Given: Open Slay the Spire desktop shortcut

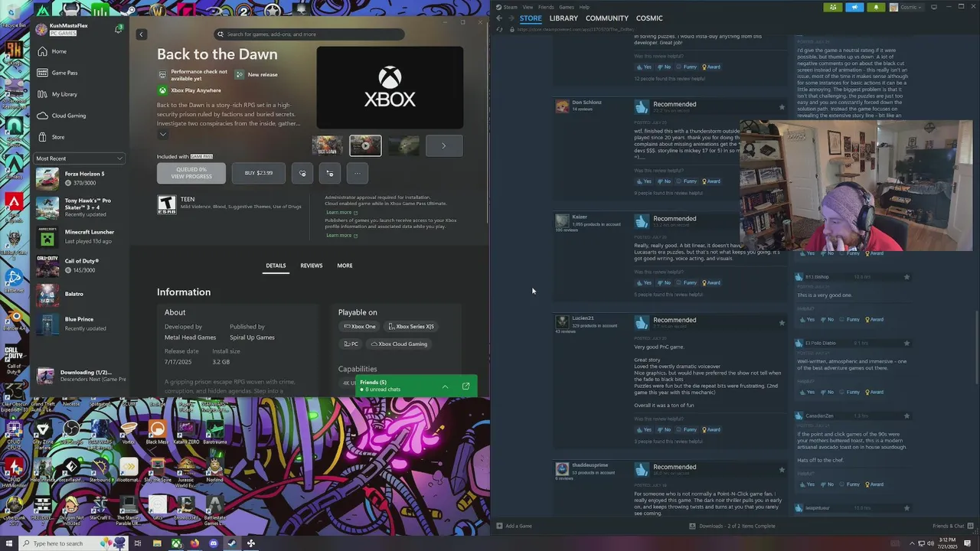Looking at the screenshot, I should [157, 469].
